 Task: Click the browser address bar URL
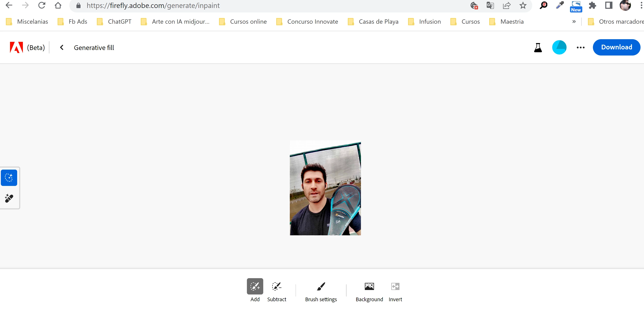[153, 6]
